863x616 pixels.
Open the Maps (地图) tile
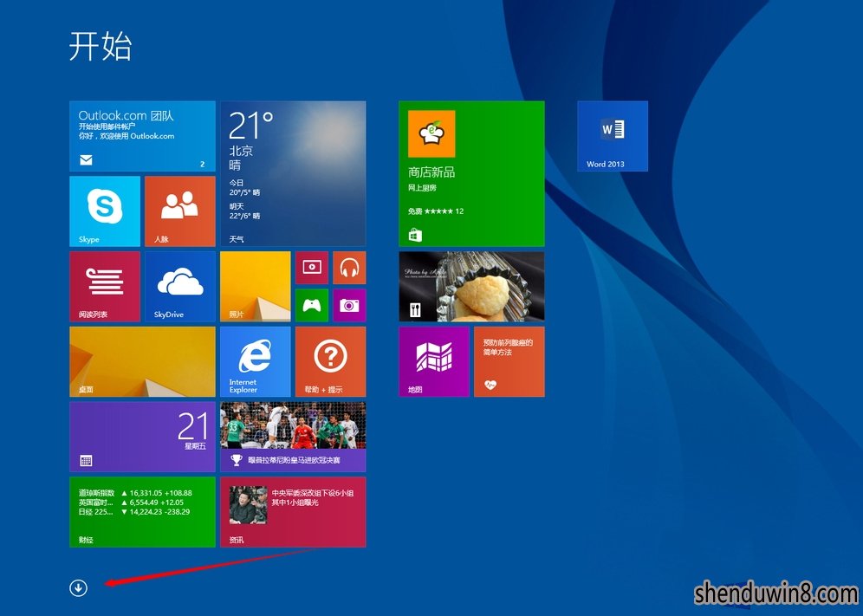click(434, 361)
